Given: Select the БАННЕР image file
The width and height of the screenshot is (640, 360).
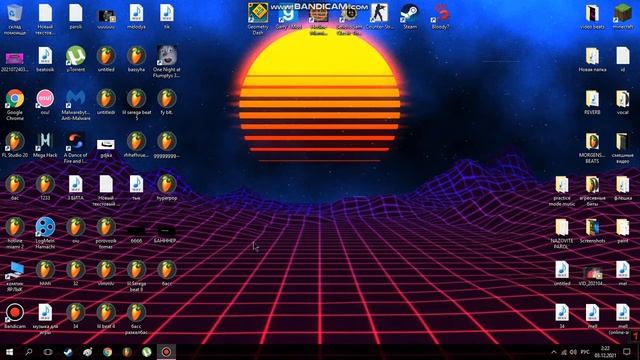Looking at the screenshot, I should 167,234.
